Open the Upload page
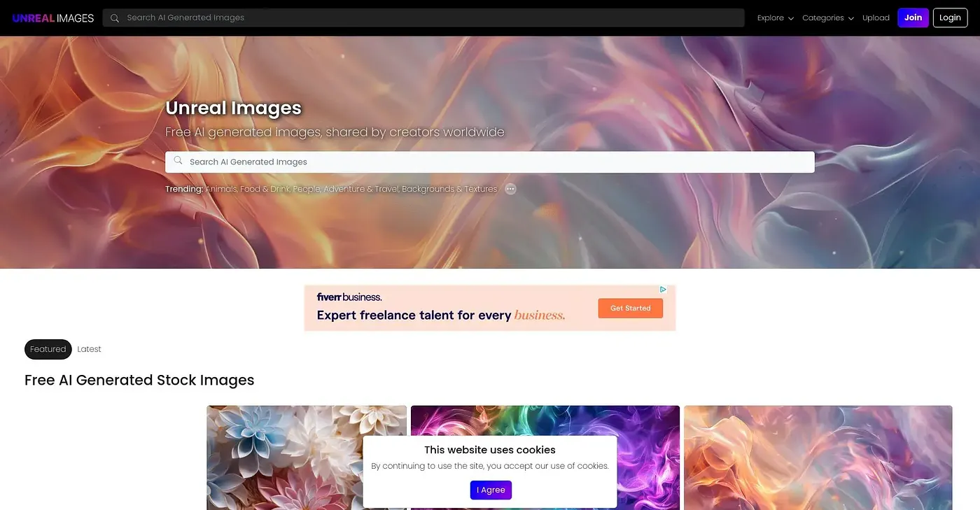The image size is (980, 510). point(876,18)
